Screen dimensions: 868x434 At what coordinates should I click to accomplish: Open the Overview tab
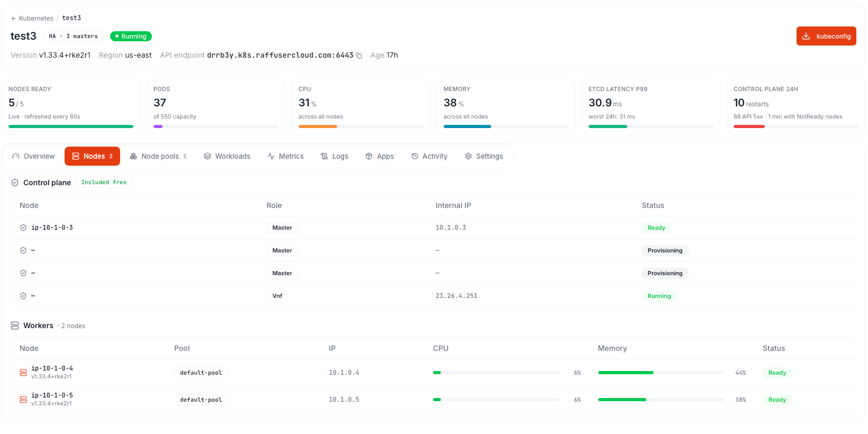pos(33,156)
